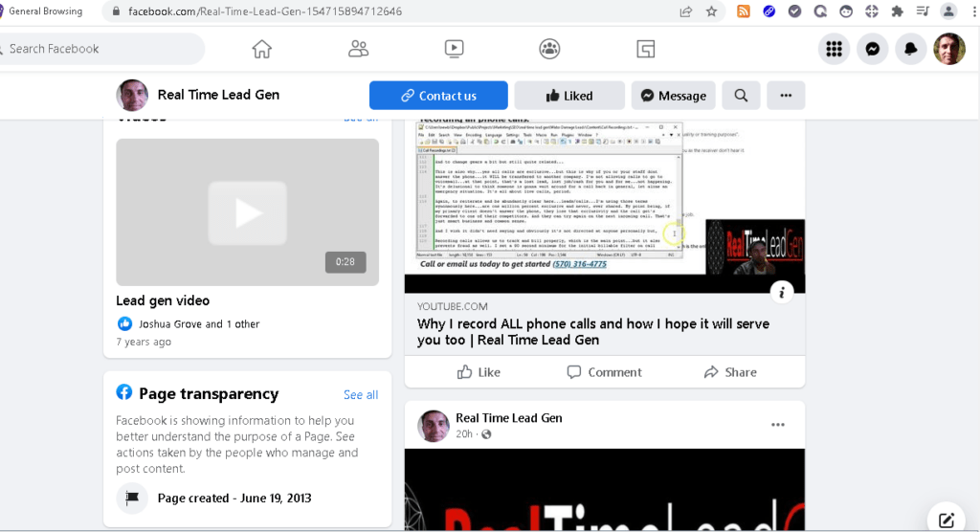Open the page header more options menu
Screen dimensions: 980x532
click(786, 95)
